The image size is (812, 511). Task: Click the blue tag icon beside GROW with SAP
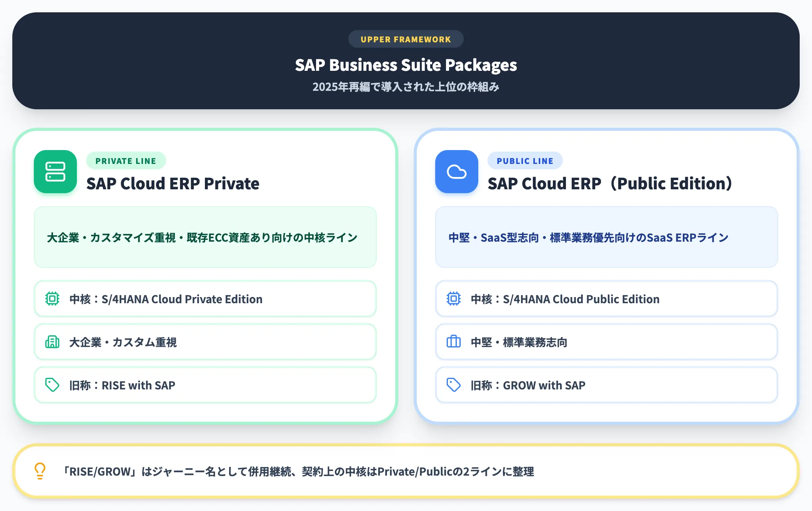tap(454, 385)
